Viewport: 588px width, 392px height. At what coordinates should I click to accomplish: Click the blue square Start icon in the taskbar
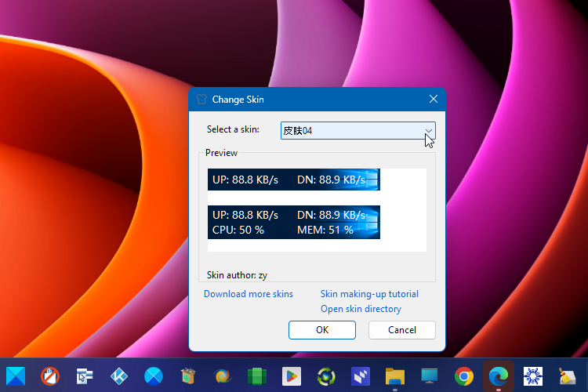pos(16,376)
